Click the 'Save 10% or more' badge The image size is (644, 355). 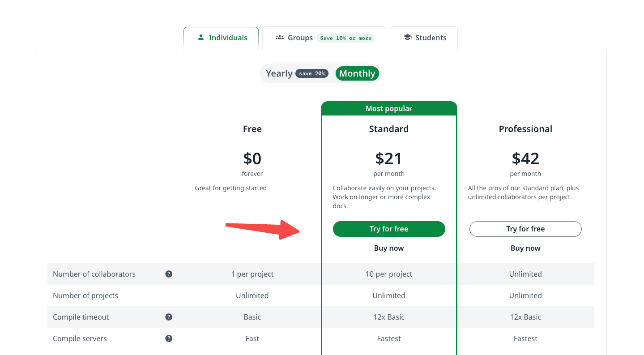click(345, 38)
